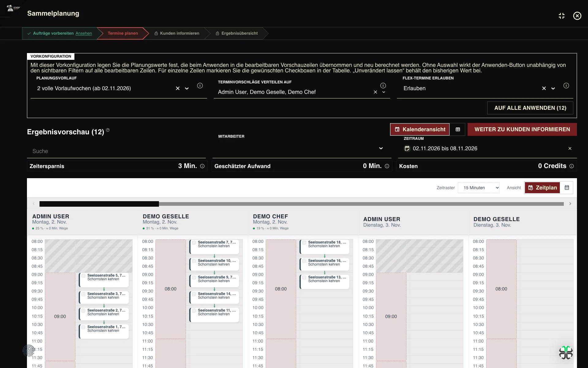Tick the checkbox for Seelosenstraße 18 appointment
This screenshot has height=368, width=588.
[304, 242]
